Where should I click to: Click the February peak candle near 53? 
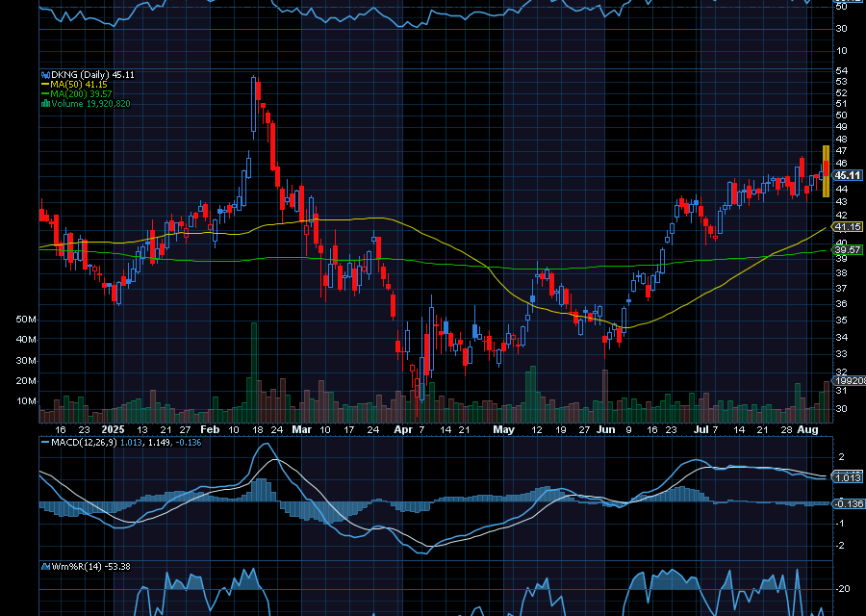point(253,107)
